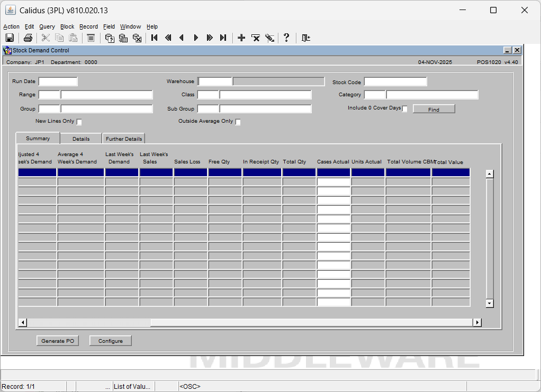Go to the next record arrow
Viewport: 541px width, 392px height.
196,38
